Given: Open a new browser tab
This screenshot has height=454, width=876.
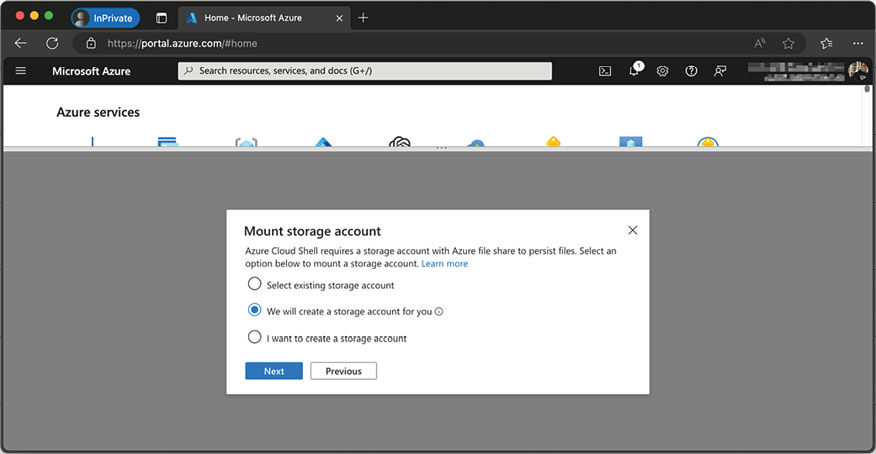Looking at the screenshot, I should [x=363, y=18].
